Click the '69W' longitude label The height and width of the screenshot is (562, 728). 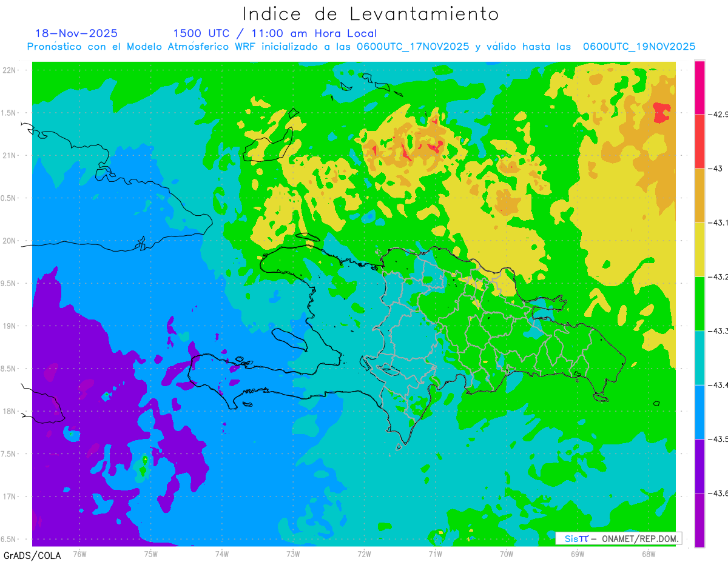(577, 554)
